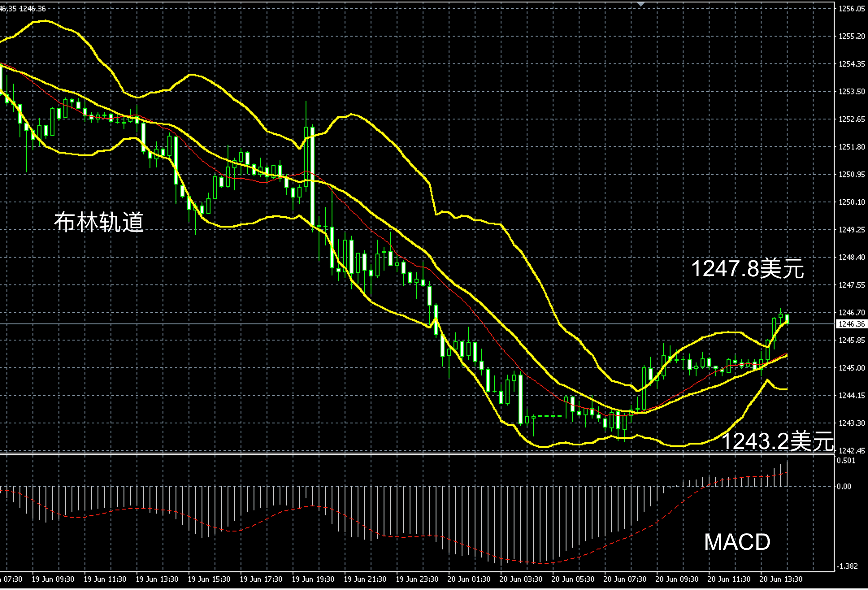Click the 1253.50 price scale label
Image resolution: width=868 pixels, height=590 pixels.
coord(852,91)
